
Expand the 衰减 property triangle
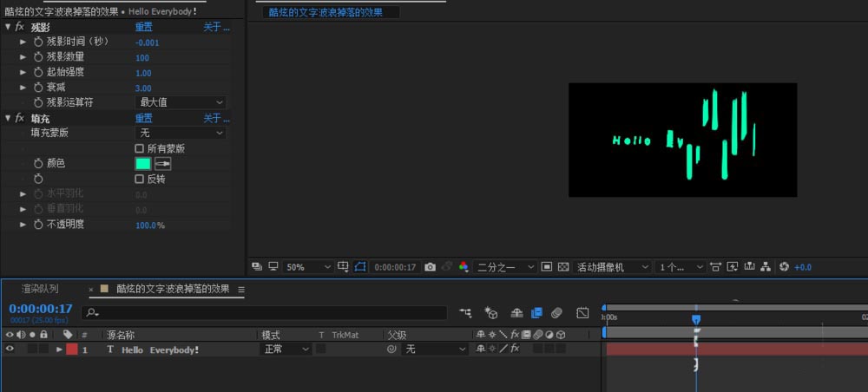pos(23,88)
